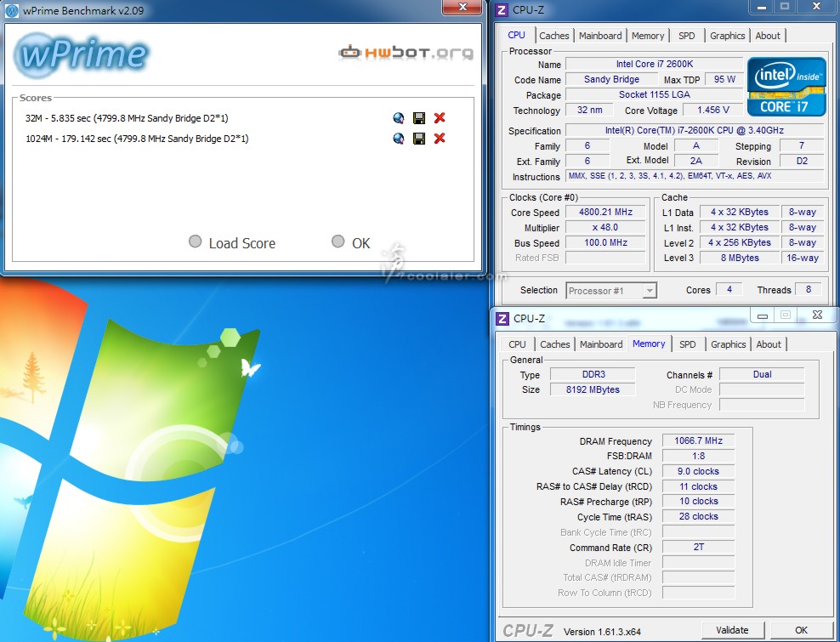The image size is (840, 642).
Task: Click the Bus Speed 100.0 MHz value
Action: pyautogui.click(x=606, y=242)
